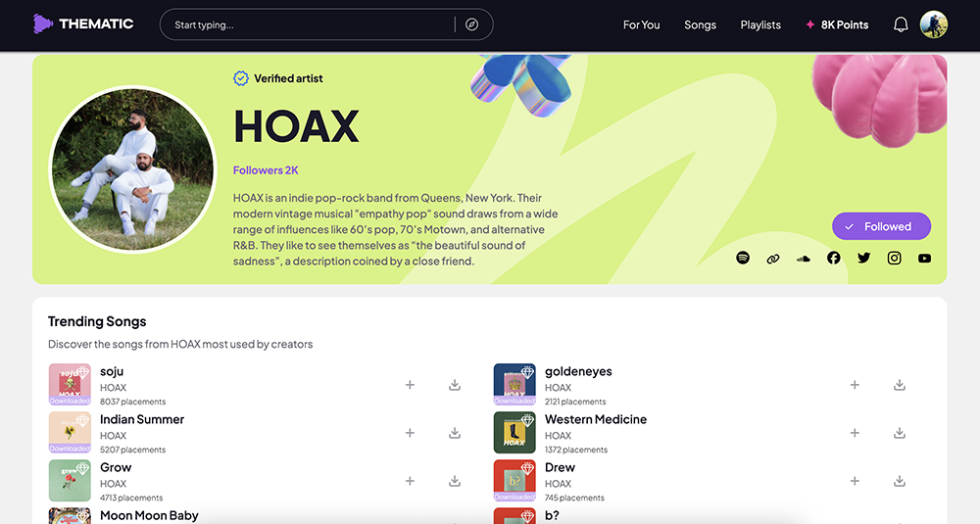Open HOAX's Instagram icon

click(894, 259)
